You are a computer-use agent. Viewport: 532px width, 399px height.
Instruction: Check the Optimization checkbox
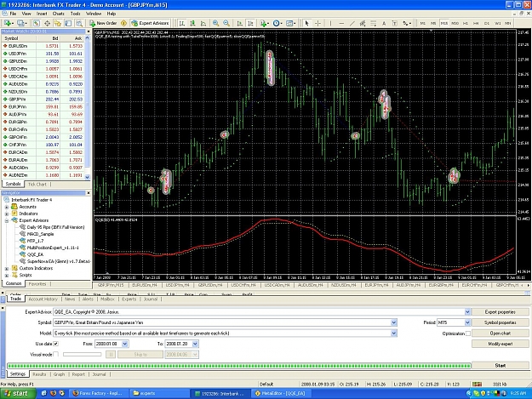pos(468,333)
